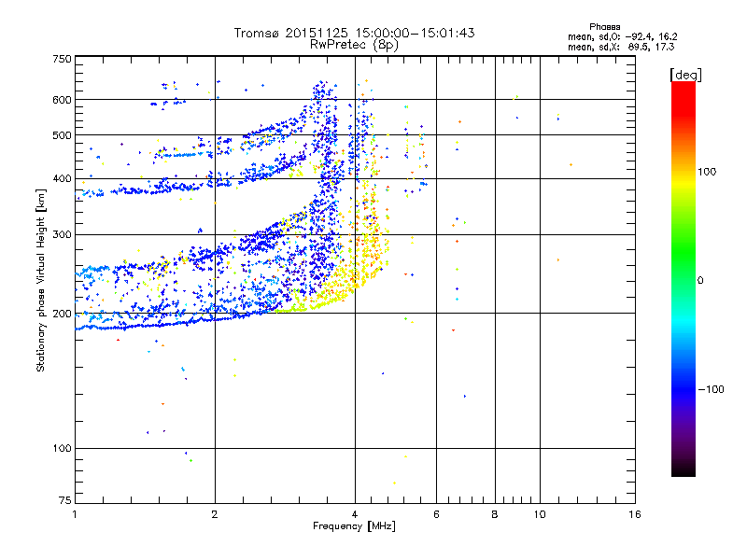This screenshot has width=747, height=560.
Task: Click the y-axis tick label '500'
Action: click(x=62, y=135)
